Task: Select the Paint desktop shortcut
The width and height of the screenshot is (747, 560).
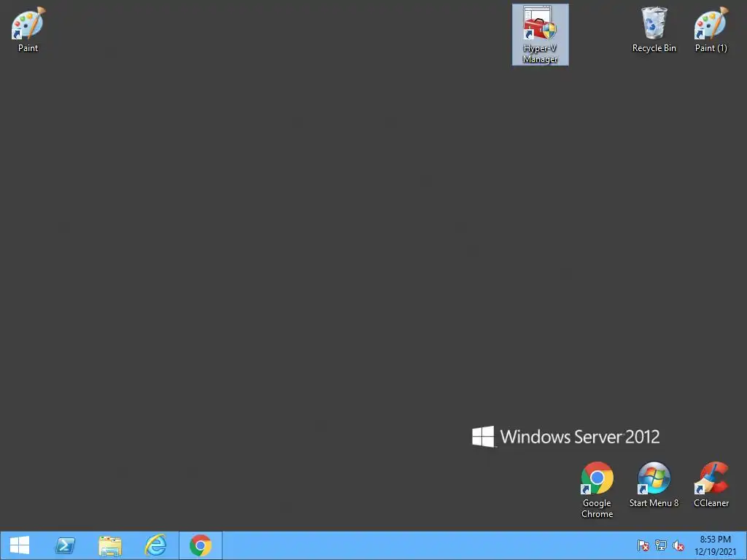Action: pos(28,29)
